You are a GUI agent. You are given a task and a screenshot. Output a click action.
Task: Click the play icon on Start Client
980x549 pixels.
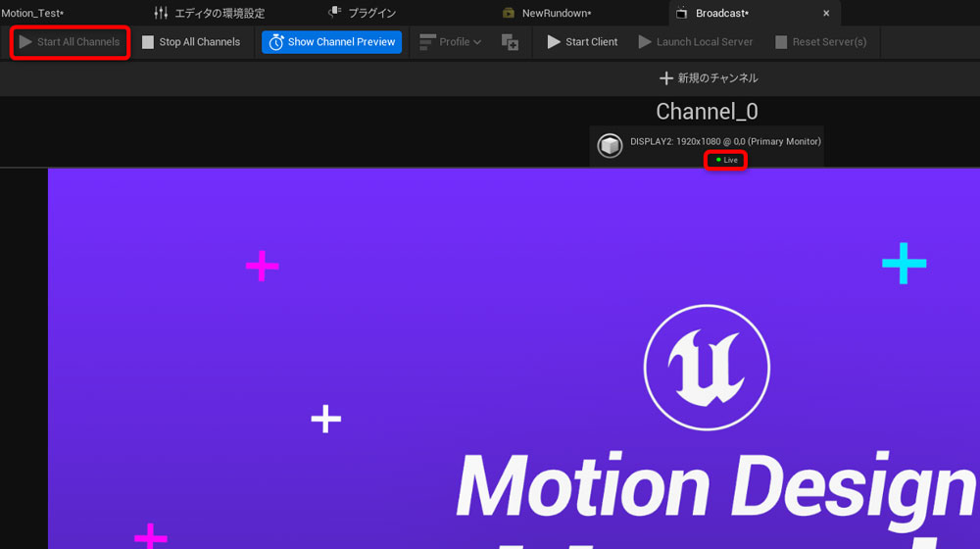(553, 42)
